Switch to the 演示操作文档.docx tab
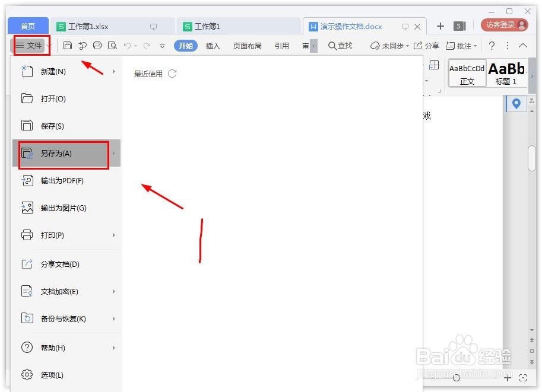 coord(350,26)
